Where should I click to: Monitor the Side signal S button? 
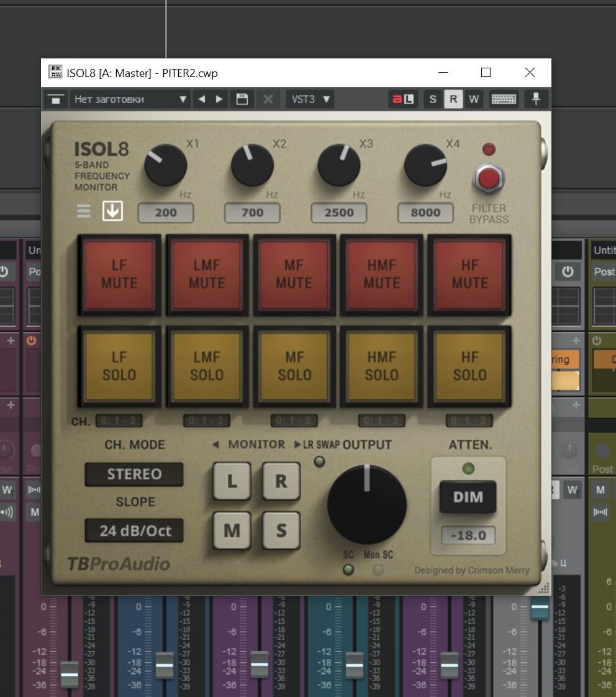coord(281,531)
